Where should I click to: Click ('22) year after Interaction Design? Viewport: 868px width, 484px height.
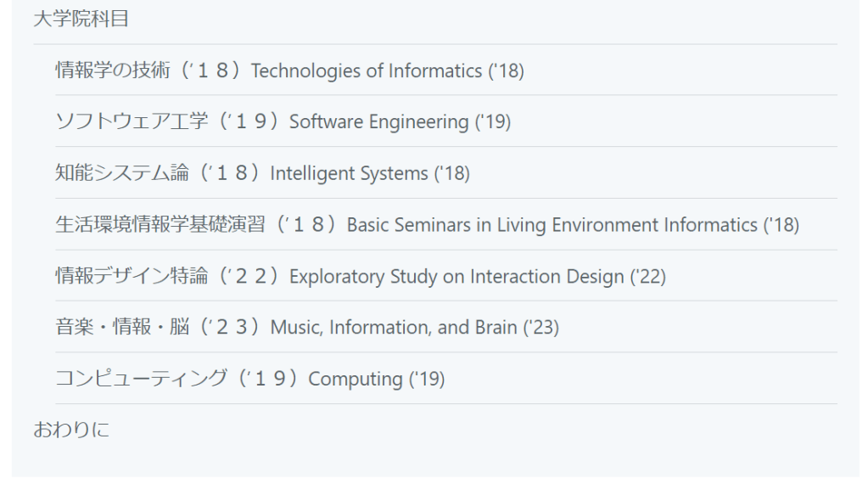(x=647, y=277)
